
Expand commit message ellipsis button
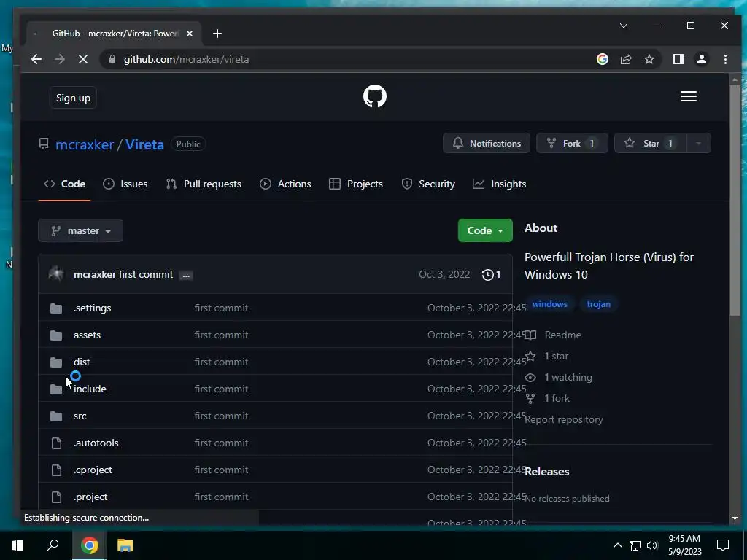coord(186,275)
